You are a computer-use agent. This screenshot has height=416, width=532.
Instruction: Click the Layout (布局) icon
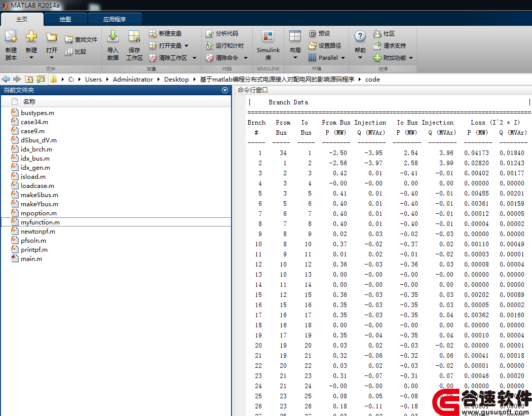295,36
